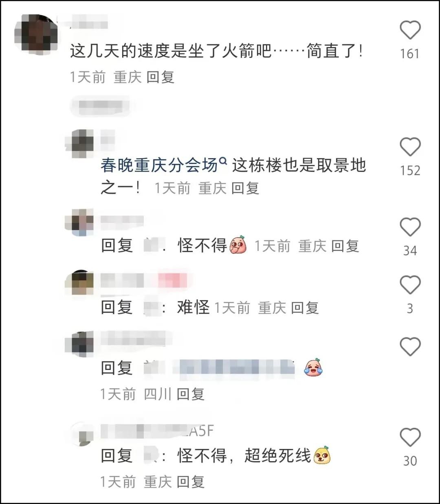This screenshot has width=440, height=504.
Task: Tap the blurred expand replies label under first comment
Action: coord(101,106)
